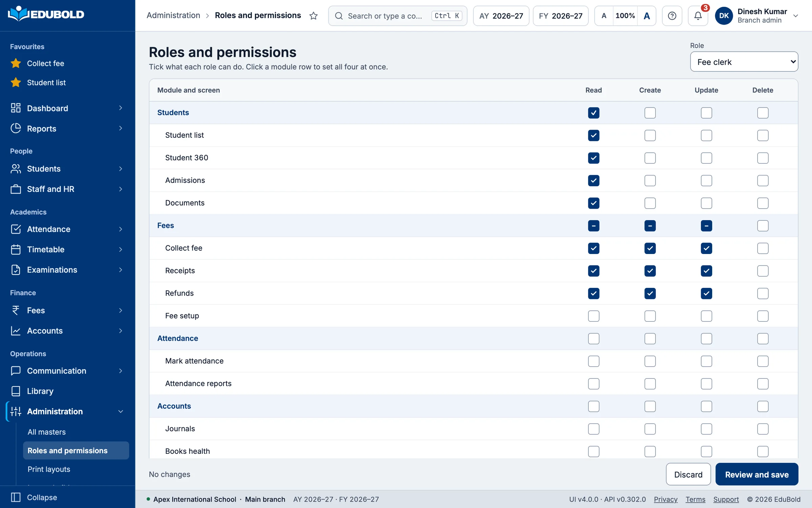The width and height of the screenshot is (812, 508).
Task: Click Review and save
Action: pyautogui.click(x=757, y=474)
